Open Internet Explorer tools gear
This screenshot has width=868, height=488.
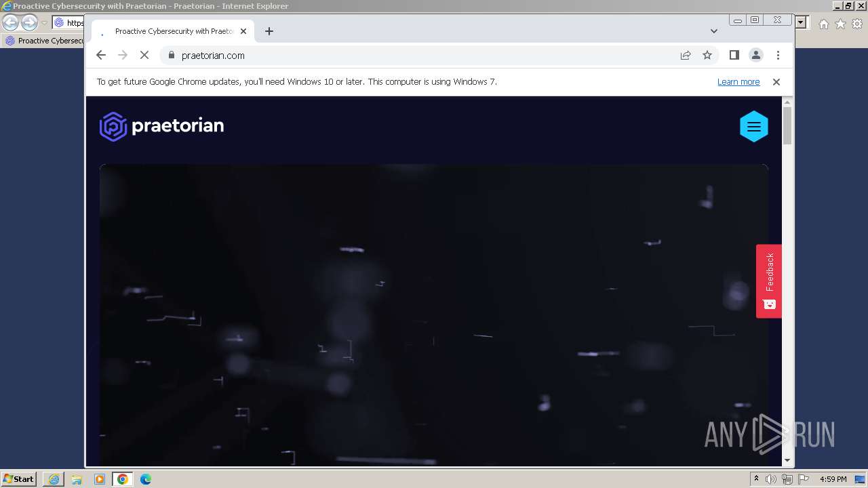(x=857, y=24)
